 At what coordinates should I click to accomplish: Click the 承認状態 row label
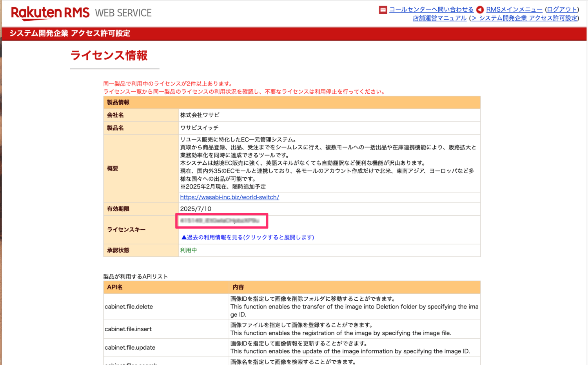[x=118, y=250]
